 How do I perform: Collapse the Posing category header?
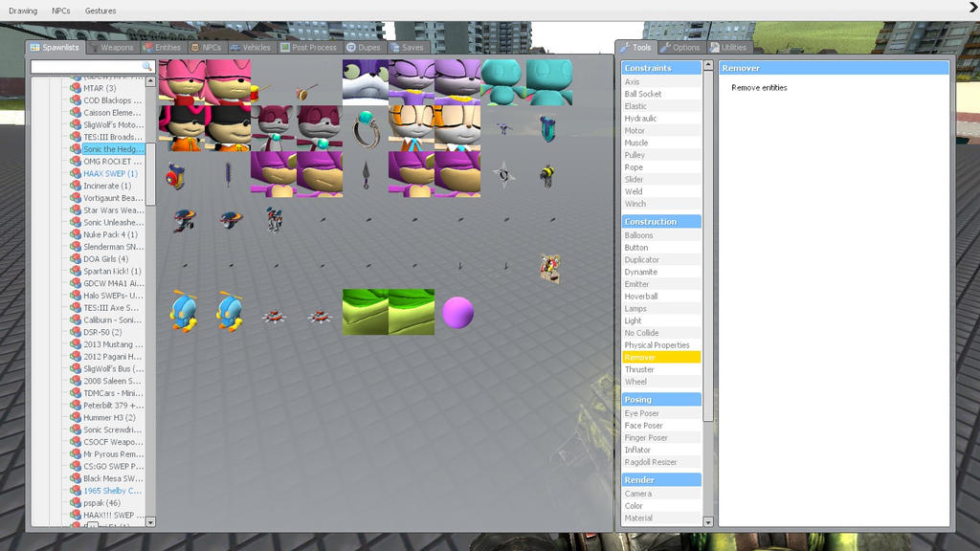coord(661,400)
